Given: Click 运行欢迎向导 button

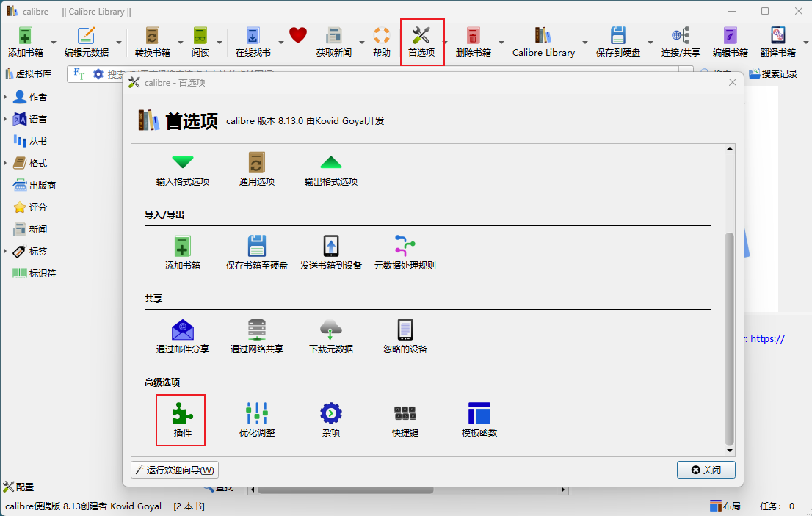Looking at the screenshot, I should tap(175, 470).
